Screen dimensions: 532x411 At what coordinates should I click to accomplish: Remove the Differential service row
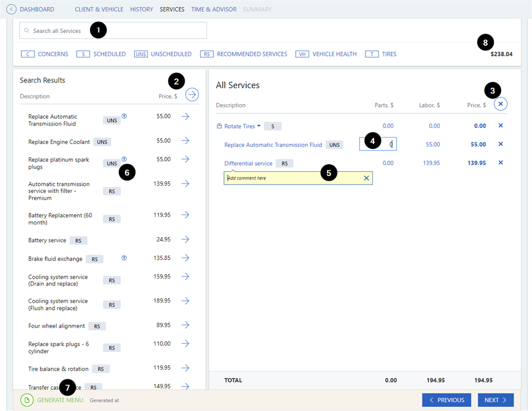click(x=500, y=163)
